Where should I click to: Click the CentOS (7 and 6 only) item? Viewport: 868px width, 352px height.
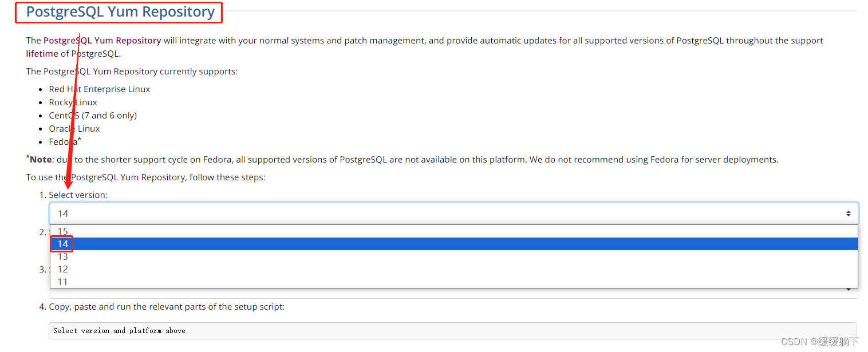point(93,116)
